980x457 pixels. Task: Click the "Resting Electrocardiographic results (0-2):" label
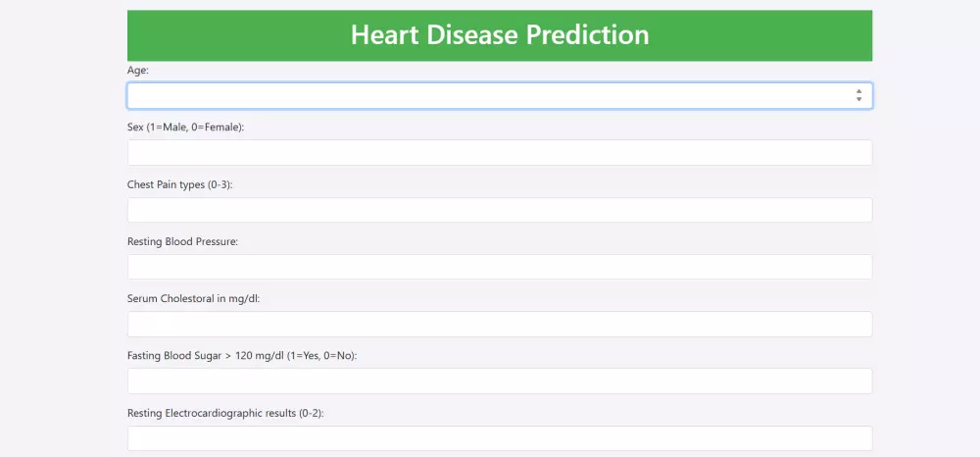pos(225,413)
